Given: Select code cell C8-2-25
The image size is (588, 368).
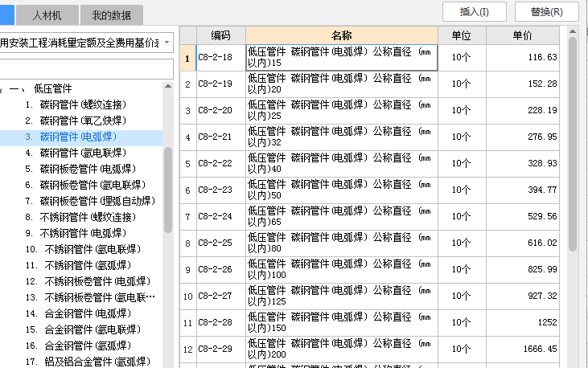Looking at the screenshot, I should point(221,243).
